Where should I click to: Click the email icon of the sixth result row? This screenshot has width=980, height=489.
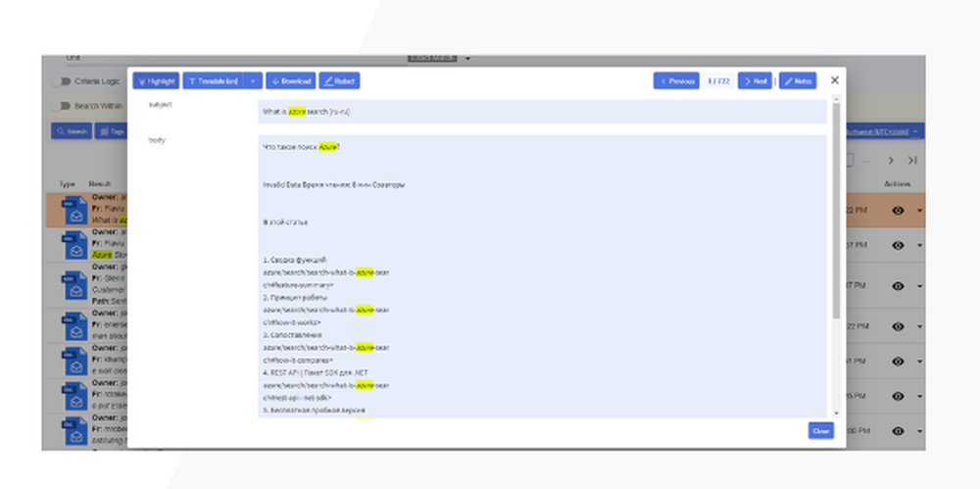pyautogui.click(x=74, y=396)
